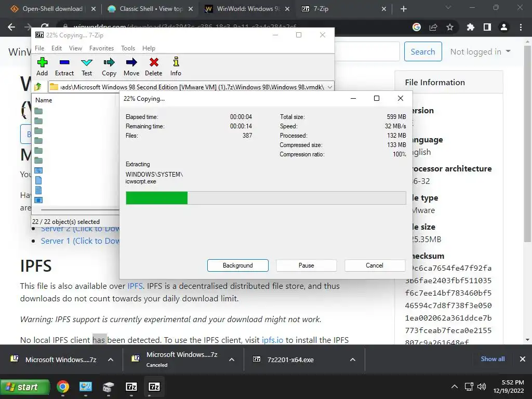This screenshot has height=399, width=532.
Task: Share this page via address bar icon
Action: [433, 27]
